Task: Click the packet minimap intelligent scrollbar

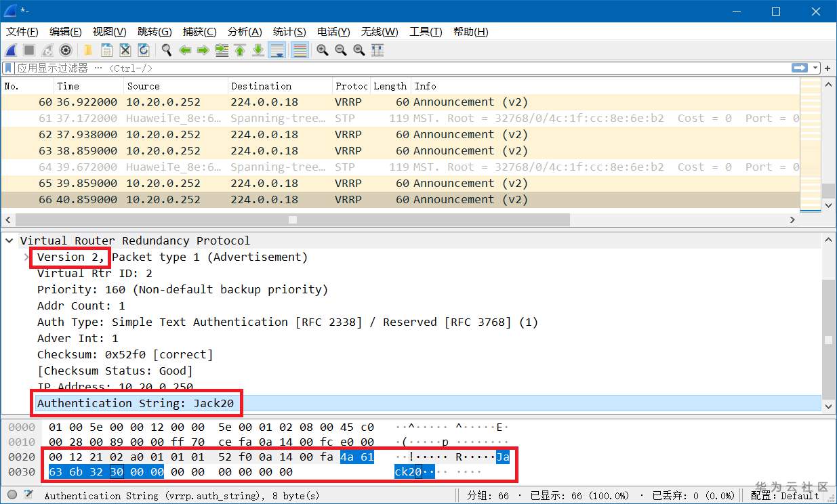Action: coord(810,146)
